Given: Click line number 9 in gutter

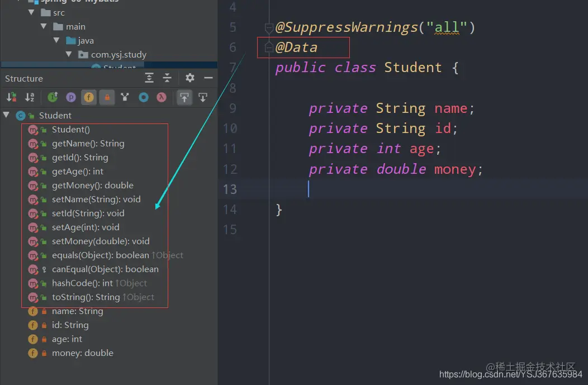Looking at the screenshot, I should tap(233, 108).
